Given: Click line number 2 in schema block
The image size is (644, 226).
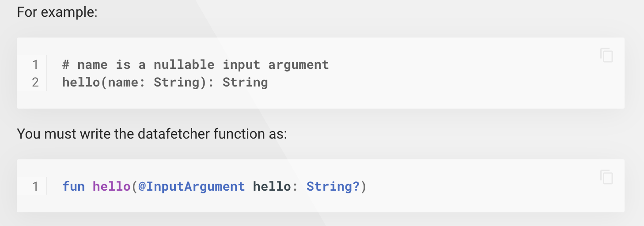Looking at the screenshot, I should coord(35,83).
